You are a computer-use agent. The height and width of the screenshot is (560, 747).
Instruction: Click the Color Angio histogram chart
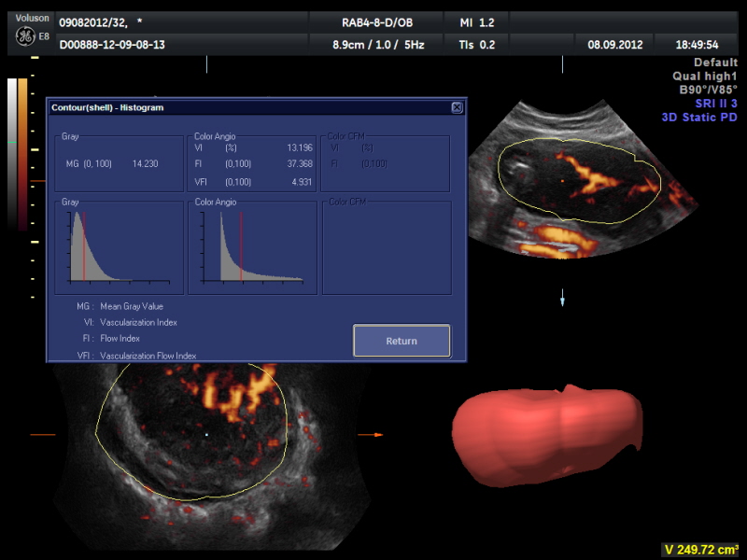tap(252, 247)
